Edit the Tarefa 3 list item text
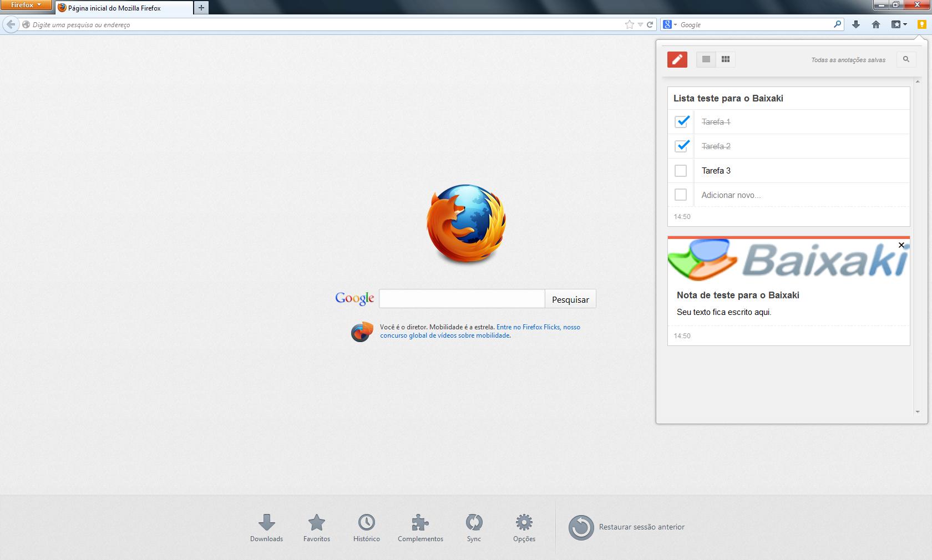 716,171
